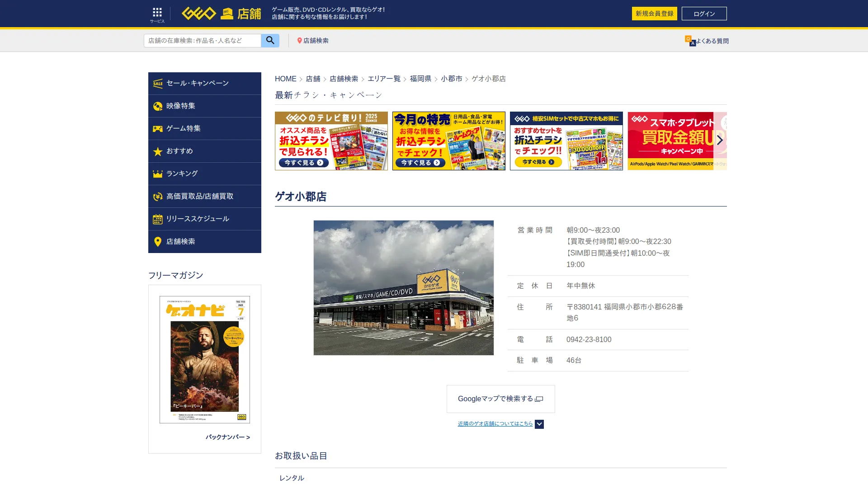Click the SALE tag icon in sidebar
868x488 pixels.
coord(158,83)
